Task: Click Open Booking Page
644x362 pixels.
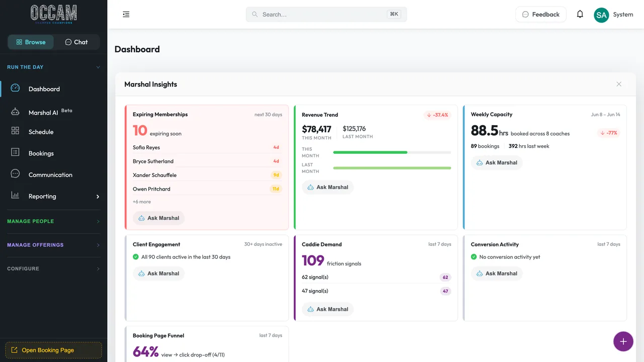Action: point(53,350)
